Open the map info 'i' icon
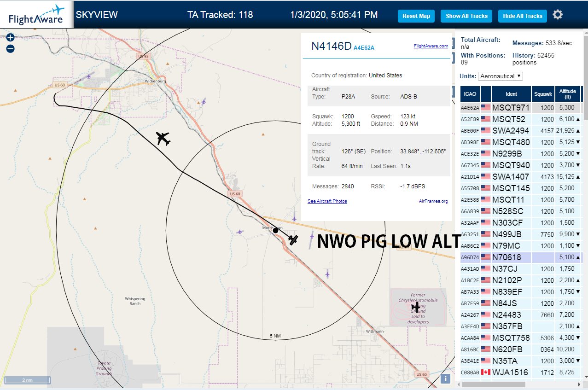The width and height of the screenshot is (588, 390). pos(445,378)
